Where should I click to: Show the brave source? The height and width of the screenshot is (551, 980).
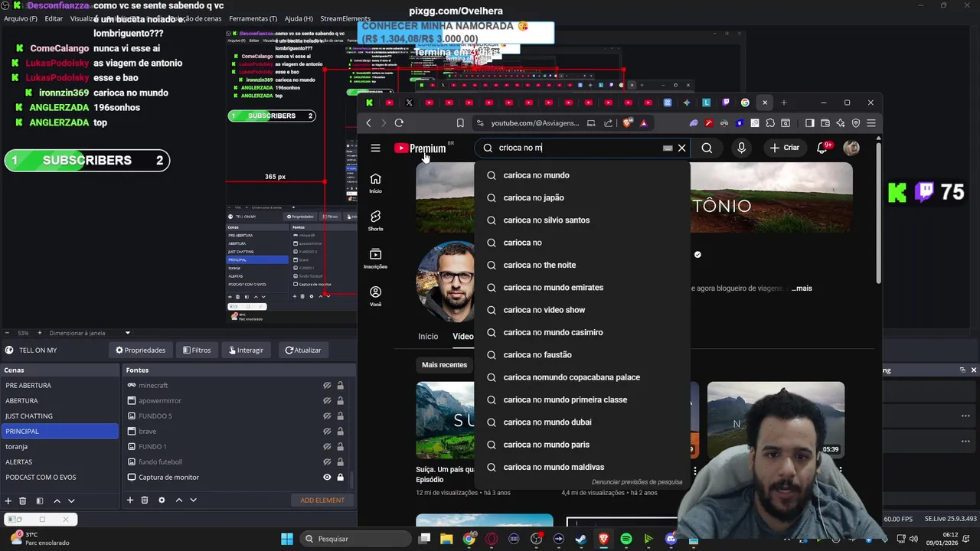click(x=327, y=431)
